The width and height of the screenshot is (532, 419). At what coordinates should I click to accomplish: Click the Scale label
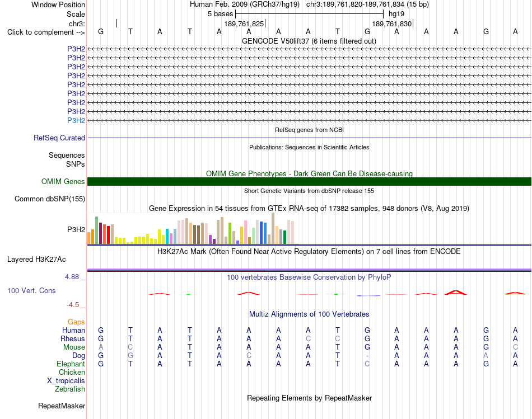point(76,14)
